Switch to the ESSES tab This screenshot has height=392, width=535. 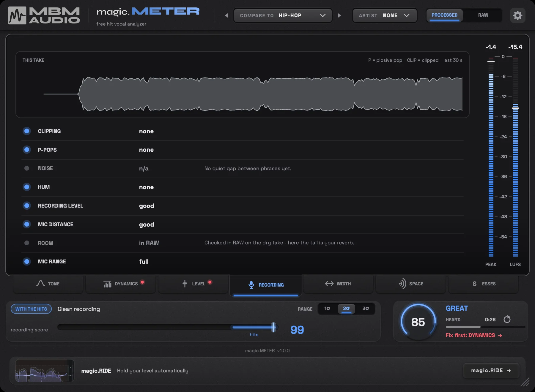pyautogui.click(x=483, y=284)
